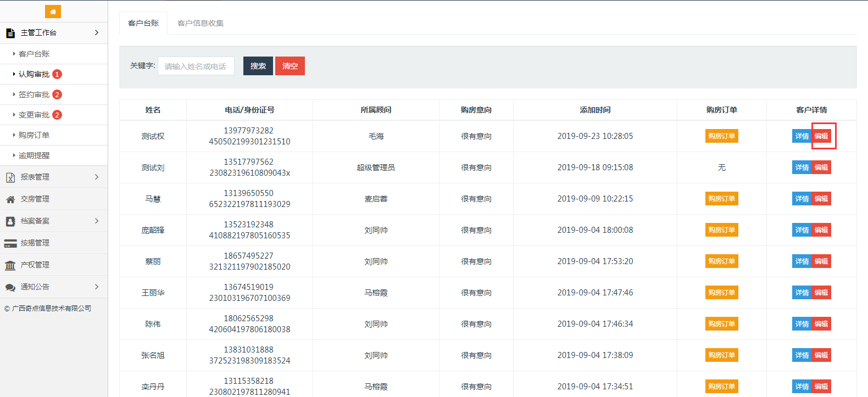Click the 主管工作台 document icon
This screenshot has height=397, width=868.
click(x=10, y=33)
